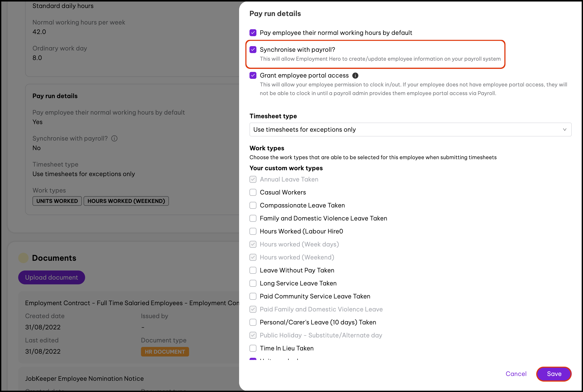The height and width of the screenshot is (392, 583).
Task: Click info icon beside Grant employee portal access
Action: pos(355,76)
